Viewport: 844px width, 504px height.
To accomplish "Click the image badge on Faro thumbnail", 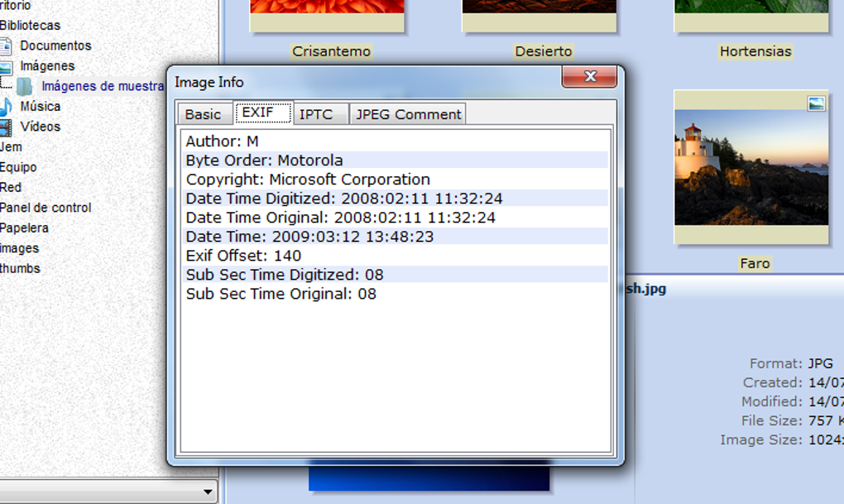I will pyautogui.click(x=816, y=103).
